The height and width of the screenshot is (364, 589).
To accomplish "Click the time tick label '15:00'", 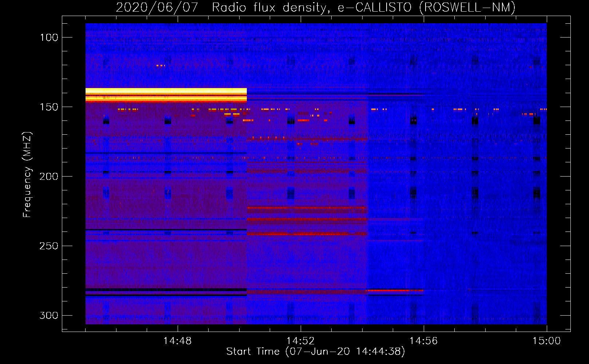I will [546, 341].
